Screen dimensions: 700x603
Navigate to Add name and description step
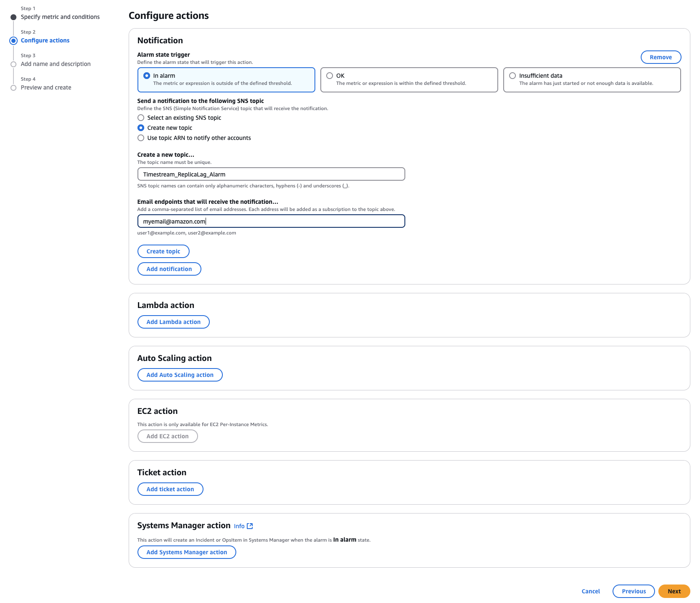point(55,64)
